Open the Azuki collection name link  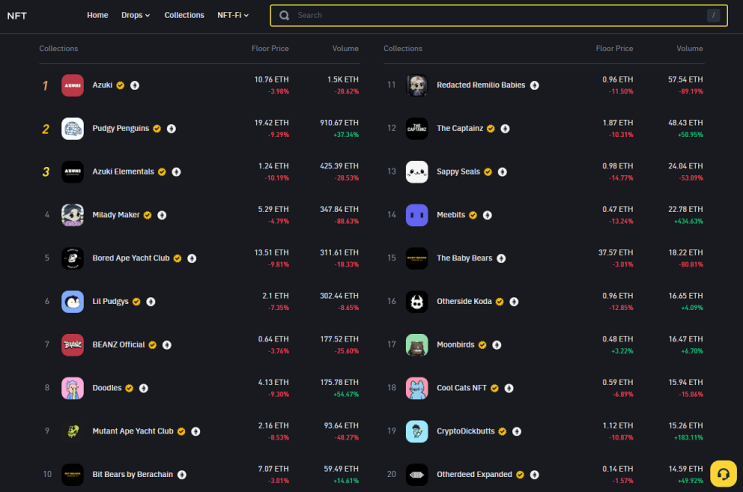pos(102,85)
